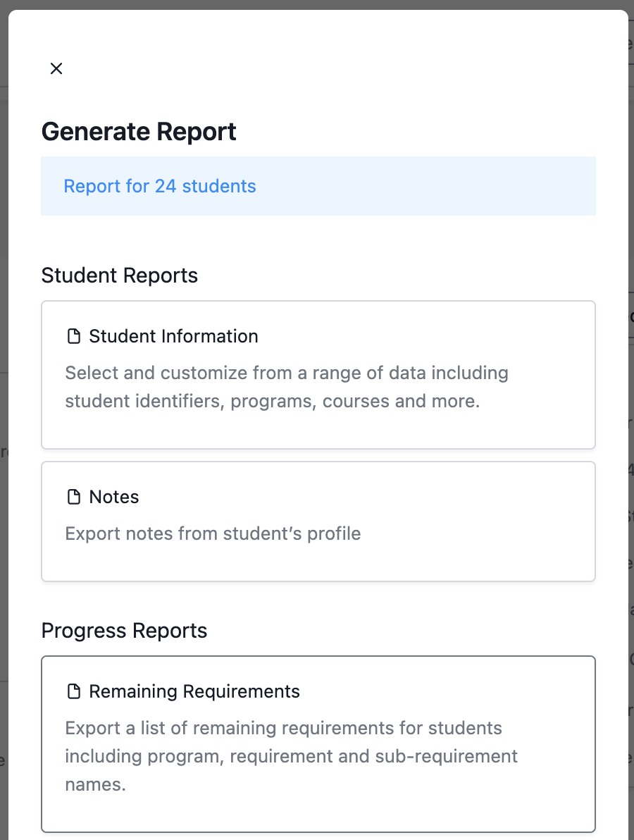
Task: Click the Generate Report heading
Action: pos(139,132)
